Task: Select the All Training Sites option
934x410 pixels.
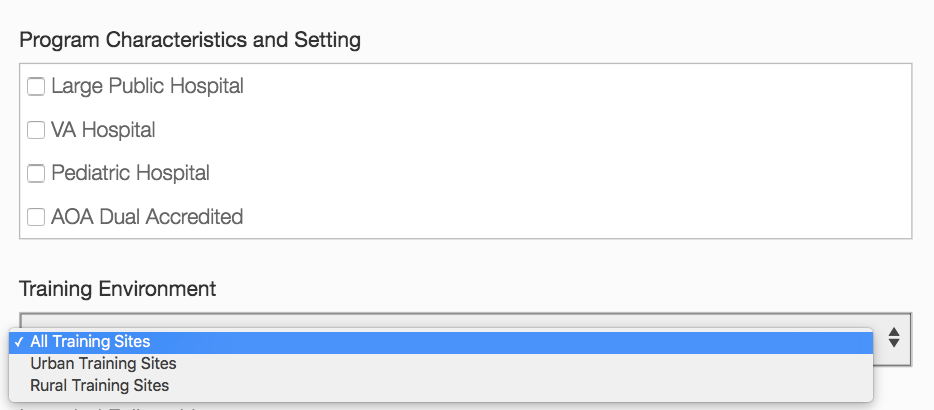Action: 90,342
